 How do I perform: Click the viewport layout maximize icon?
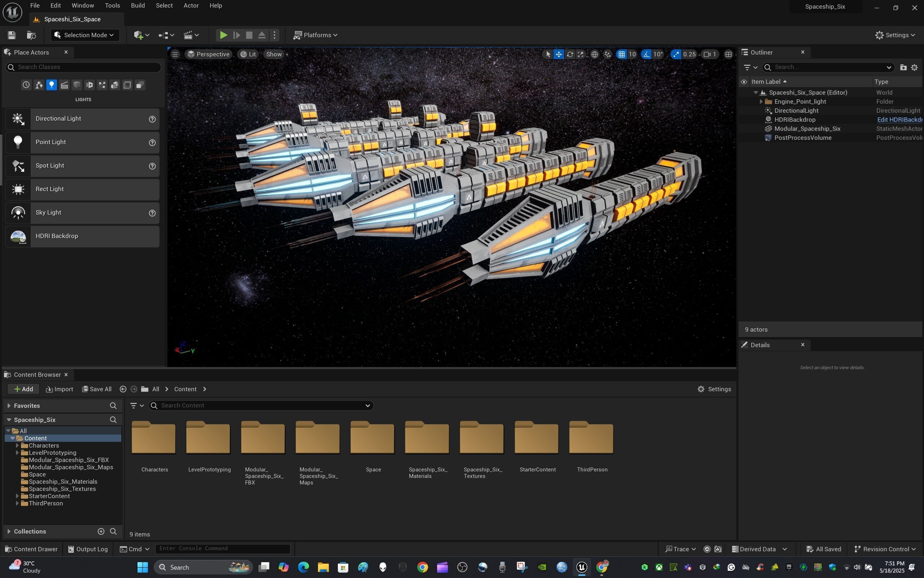coord(728,54)
